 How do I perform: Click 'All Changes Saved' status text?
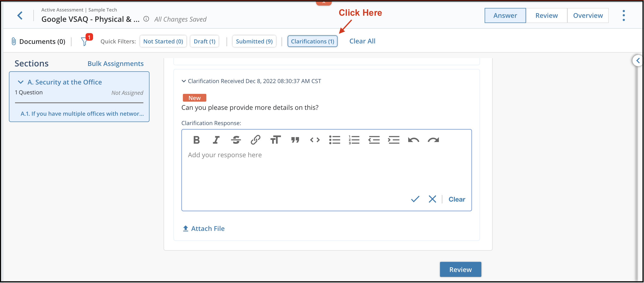point(180,19)
